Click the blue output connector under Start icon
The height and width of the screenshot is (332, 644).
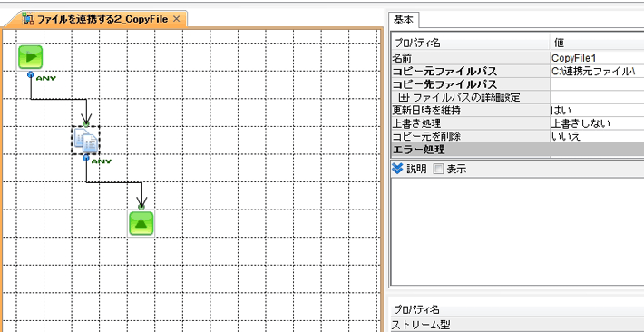tap(30, 74)
